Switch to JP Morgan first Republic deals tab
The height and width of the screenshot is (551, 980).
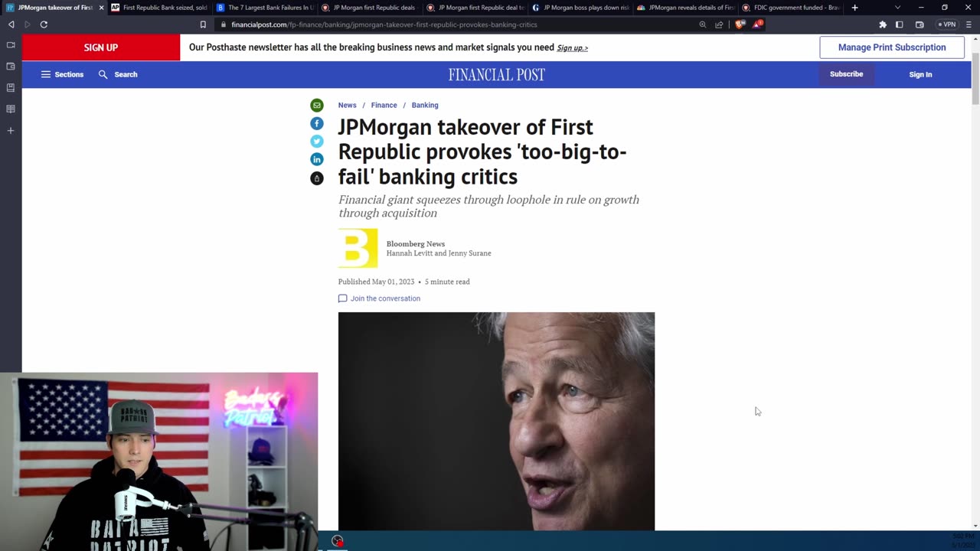369,8
